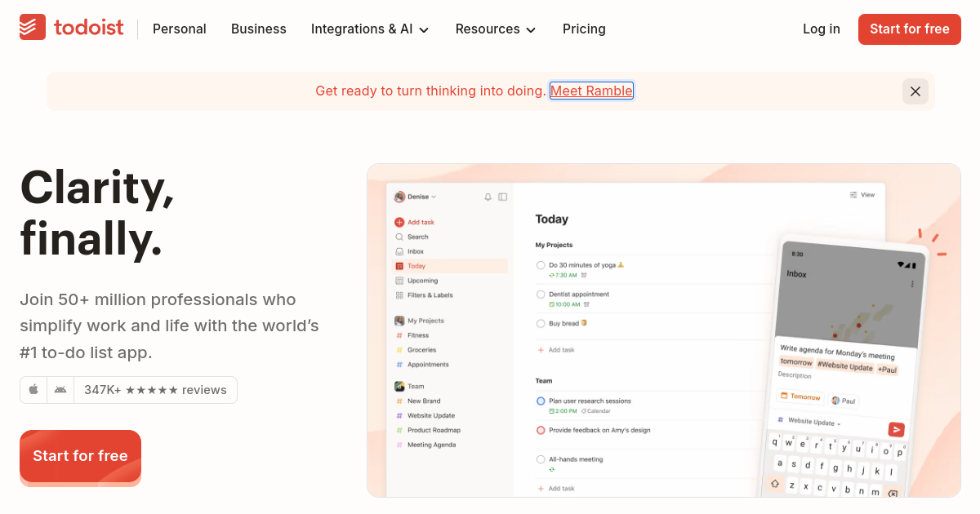Click Add task under the Team list
980x514 pixels.
coord(555,489)
